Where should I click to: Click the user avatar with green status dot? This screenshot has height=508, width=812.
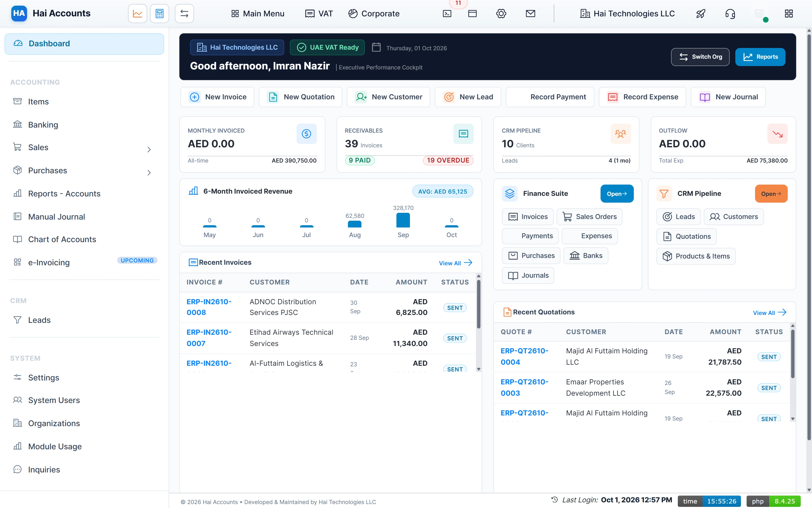pyautogui.click(x=760, y=14)
